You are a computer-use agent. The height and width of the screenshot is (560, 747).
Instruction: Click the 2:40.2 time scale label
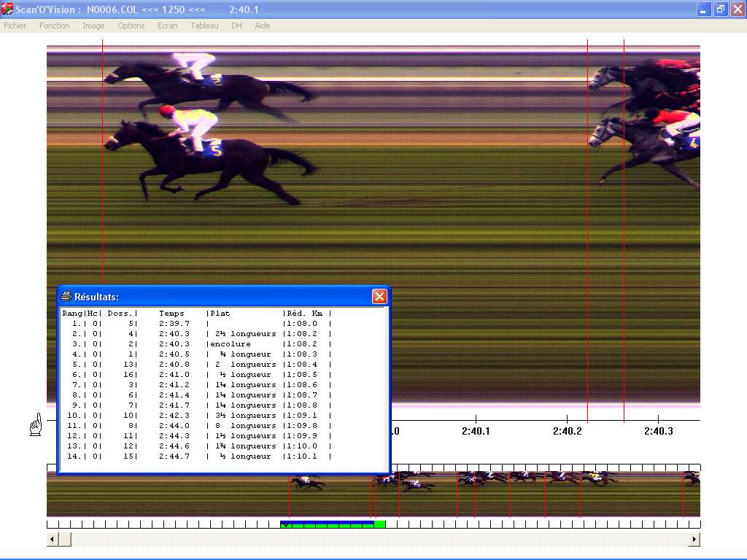567,431
